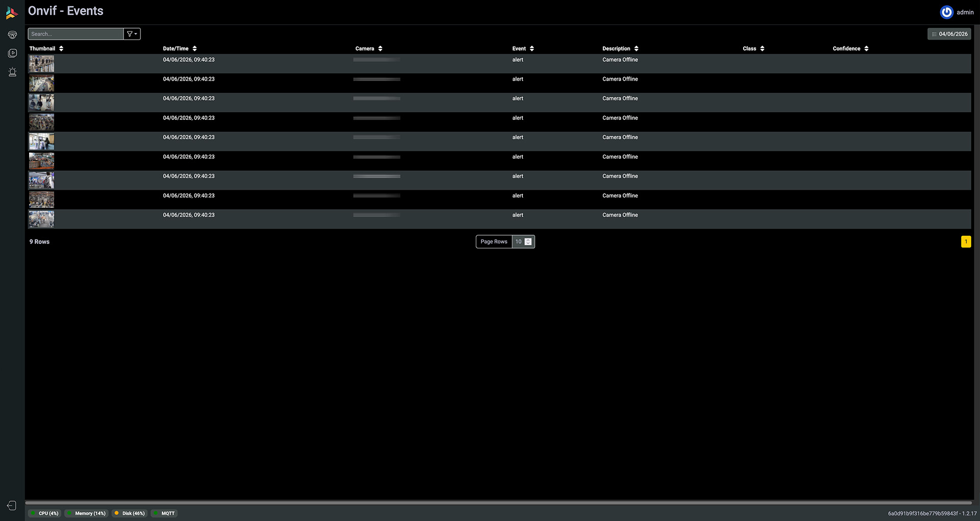Change the Page Rows value of 10
The image size is (980, 521).
point(523,242)
